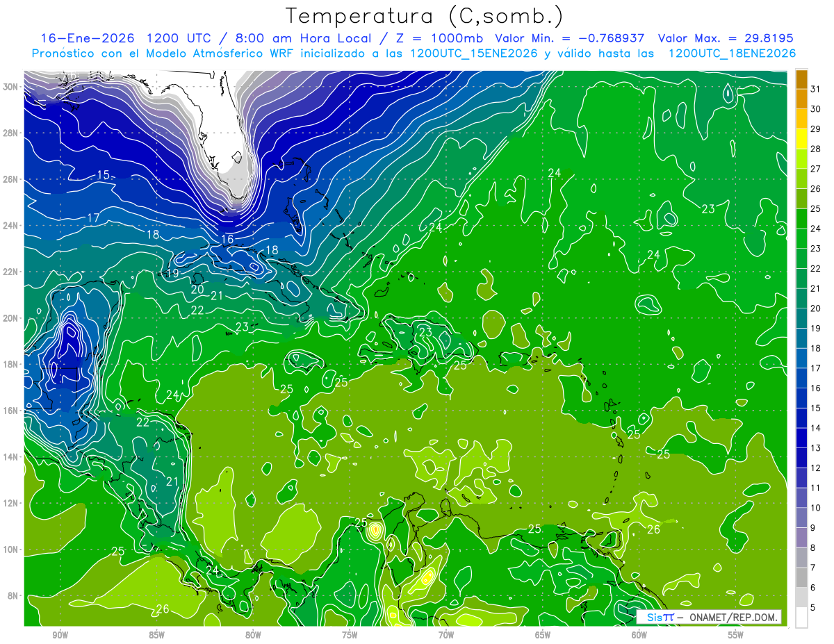The width and height of the screenshot is (834, 644).
Task: Click the "16" contour label below Florida
Action: [x=227, y=239]
